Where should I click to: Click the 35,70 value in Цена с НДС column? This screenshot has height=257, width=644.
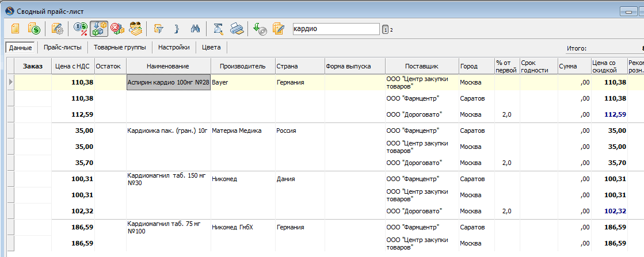click(x=73, y=163)
